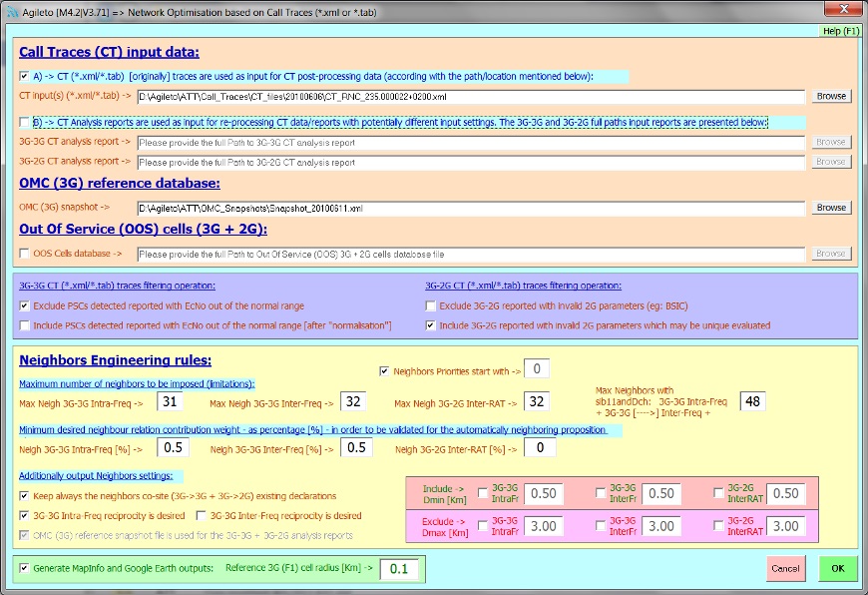This screenshot has width=868, height=595.
Task: Enable option B CT Analysis reports checkbox
Action: (25, 122)
